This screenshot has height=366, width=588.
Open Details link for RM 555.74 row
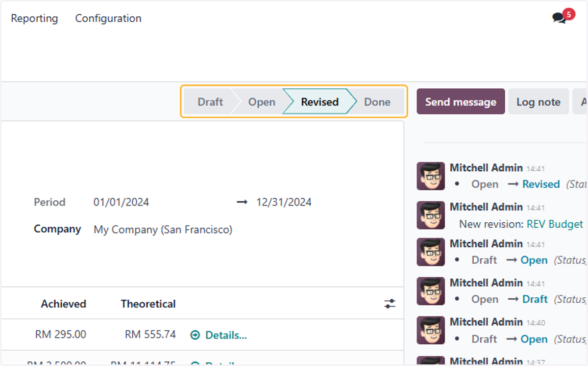(226, 335)
